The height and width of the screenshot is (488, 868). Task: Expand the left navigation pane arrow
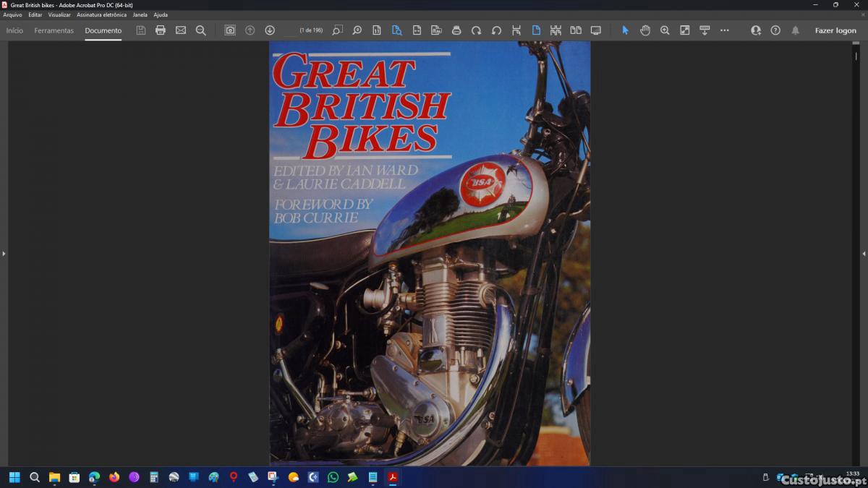[4, 254]
